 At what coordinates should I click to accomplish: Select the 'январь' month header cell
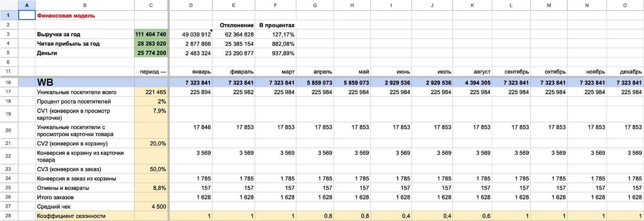191,72
